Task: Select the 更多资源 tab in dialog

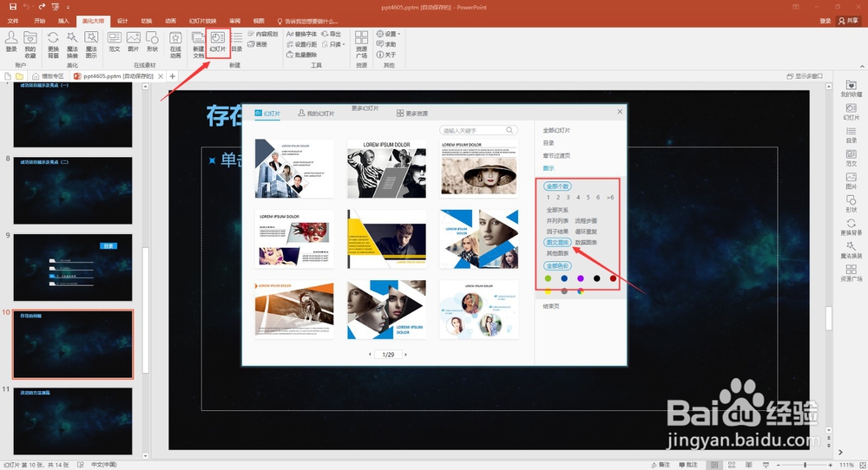Action: [412, 114]
